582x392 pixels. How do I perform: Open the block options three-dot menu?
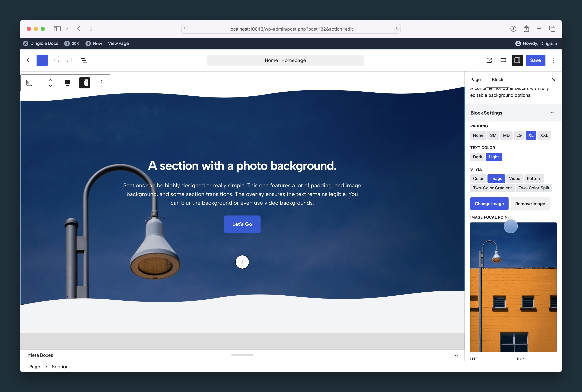[101, 83]
